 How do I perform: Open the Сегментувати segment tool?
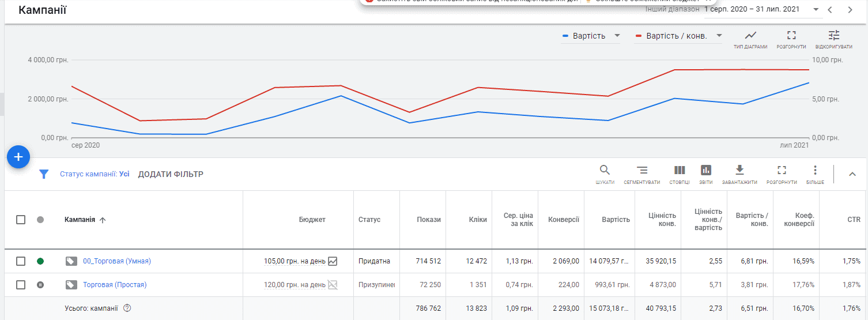(642, 175)
